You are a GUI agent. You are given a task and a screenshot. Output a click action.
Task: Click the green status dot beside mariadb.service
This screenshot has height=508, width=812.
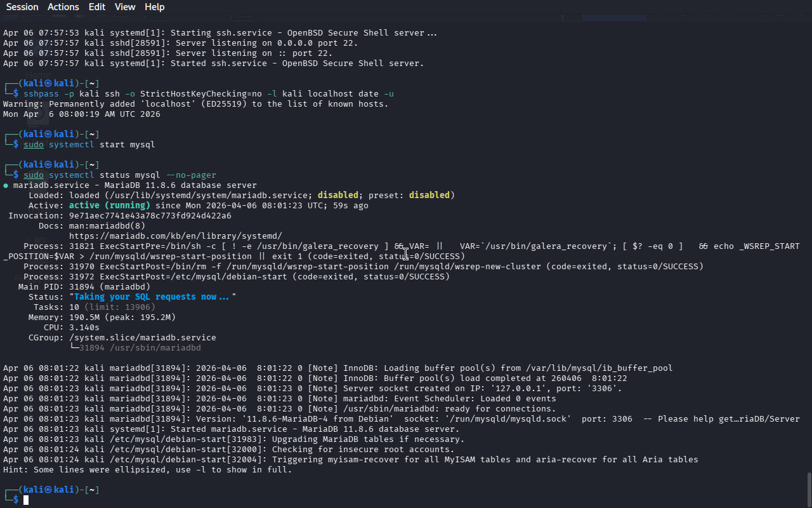pos(6,185)
